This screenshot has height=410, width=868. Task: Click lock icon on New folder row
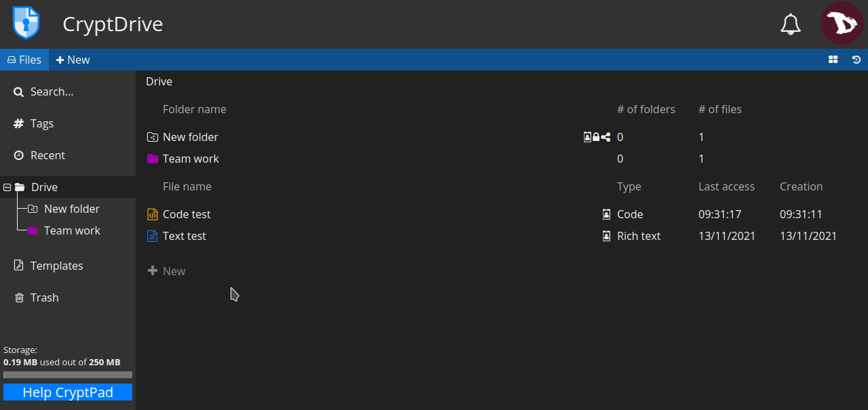(596, 137)
